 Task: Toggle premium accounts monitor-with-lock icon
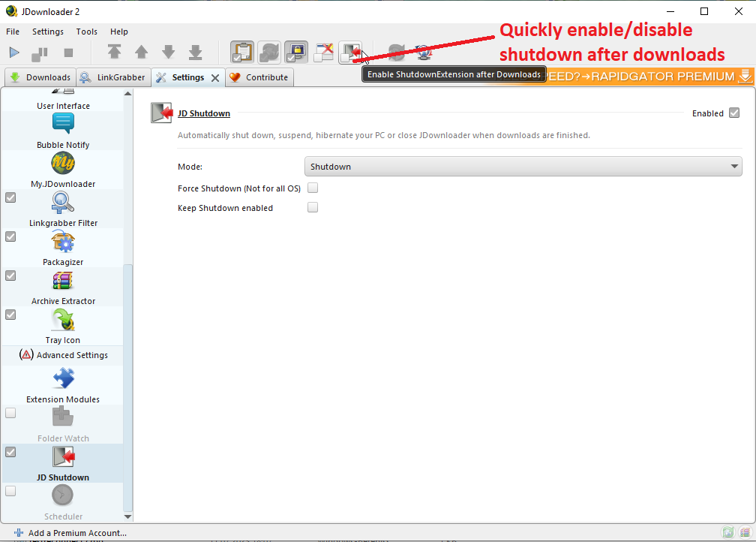click(296, 53)
